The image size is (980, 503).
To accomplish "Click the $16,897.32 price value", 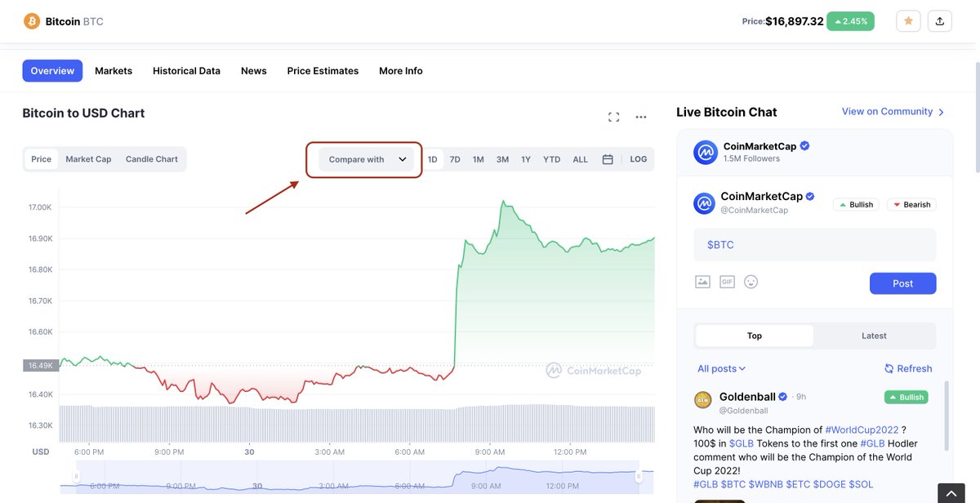I will pyautogui.click(x=795, y=21).
